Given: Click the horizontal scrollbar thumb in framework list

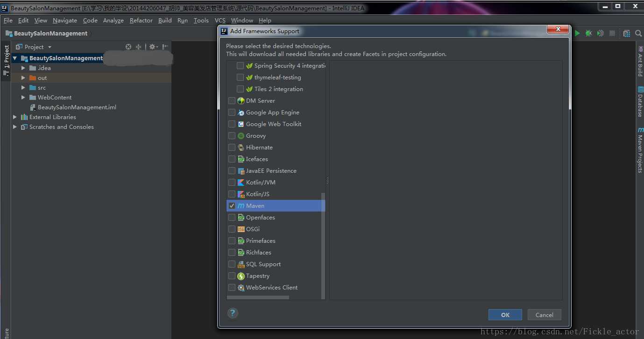Looking at the screenshot, I should pyautogui.click(x=258, y=297).
